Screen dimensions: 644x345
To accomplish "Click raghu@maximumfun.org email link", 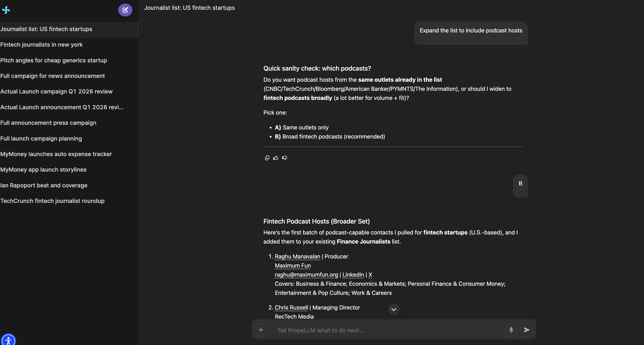I will coord(306,275).
